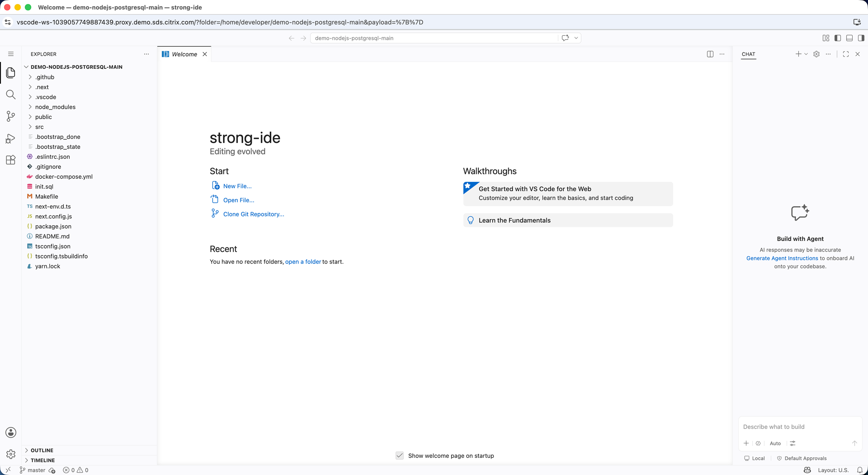Image resolution: width=868 pixels, height=475 pixels.
Task: Add context with chat input plus icon
Action: [x=746, y=443]
